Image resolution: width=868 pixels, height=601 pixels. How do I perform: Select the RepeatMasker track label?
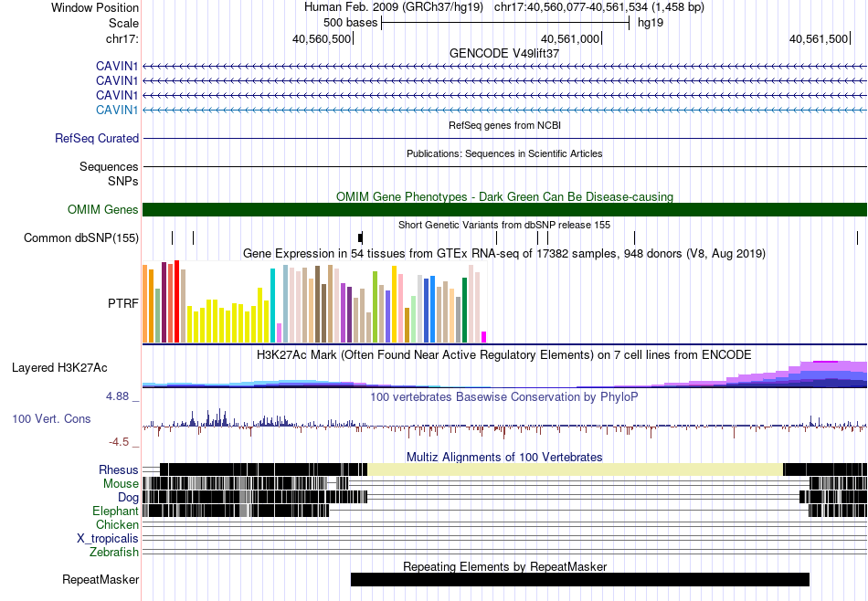pyautogui.click(x=101, y=580)
